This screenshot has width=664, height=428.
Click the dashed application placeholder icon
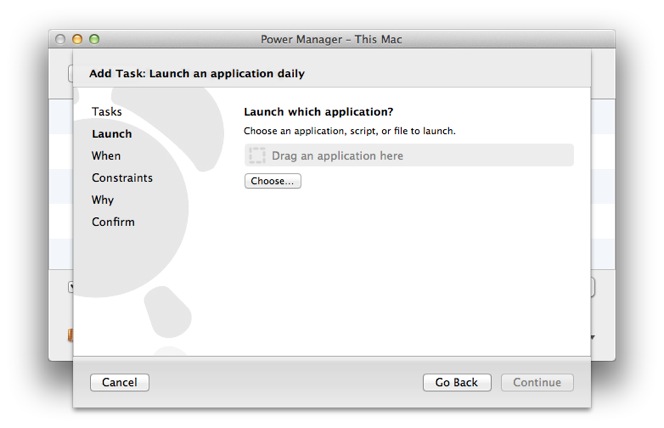257,155
